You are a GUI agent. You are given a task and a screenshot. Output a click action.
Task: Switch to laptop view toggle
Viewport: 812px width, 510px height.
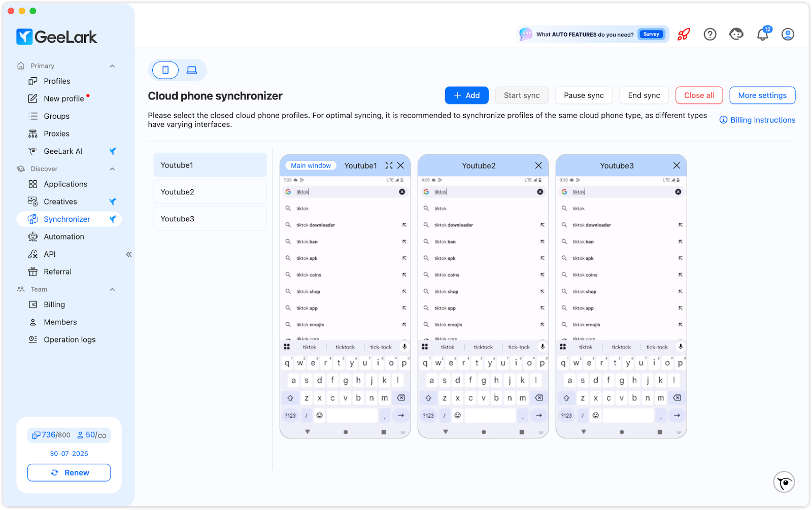(x=192, y=70)
